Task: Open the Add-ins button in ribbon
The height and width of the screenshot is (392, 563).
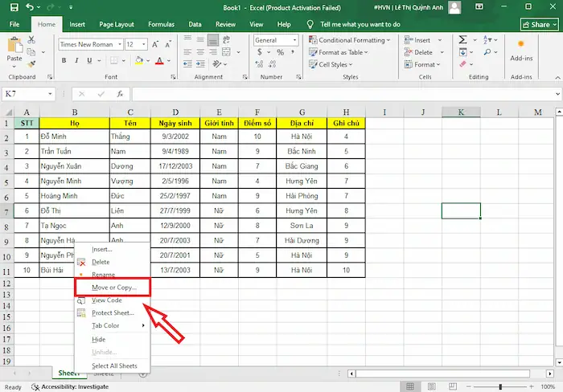Action: click(x=521, y=50)
